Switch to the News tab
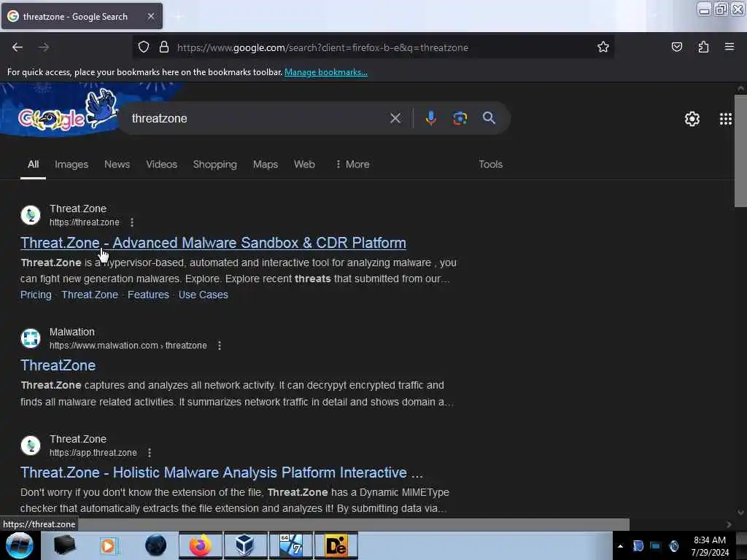Screen dimensions: 747x560 click(x=117, y=164)
